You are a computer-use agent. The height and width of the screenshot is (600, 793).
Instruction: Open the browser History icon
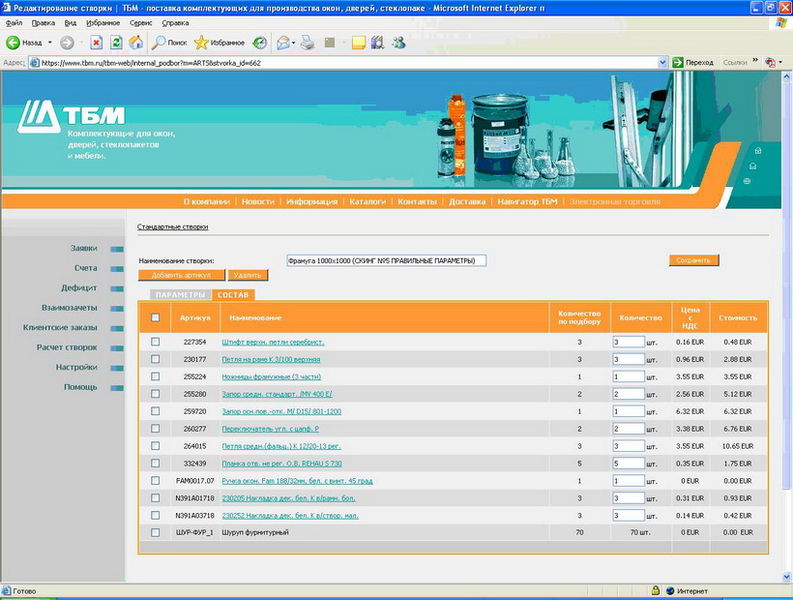pyautogui.click(x=259, y=43)
